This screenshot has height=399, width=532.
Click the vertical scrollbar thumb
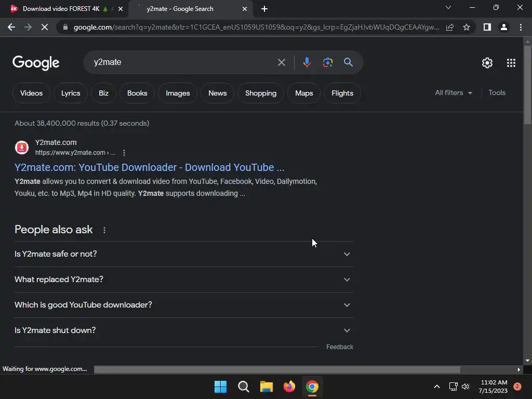point(527,85)
